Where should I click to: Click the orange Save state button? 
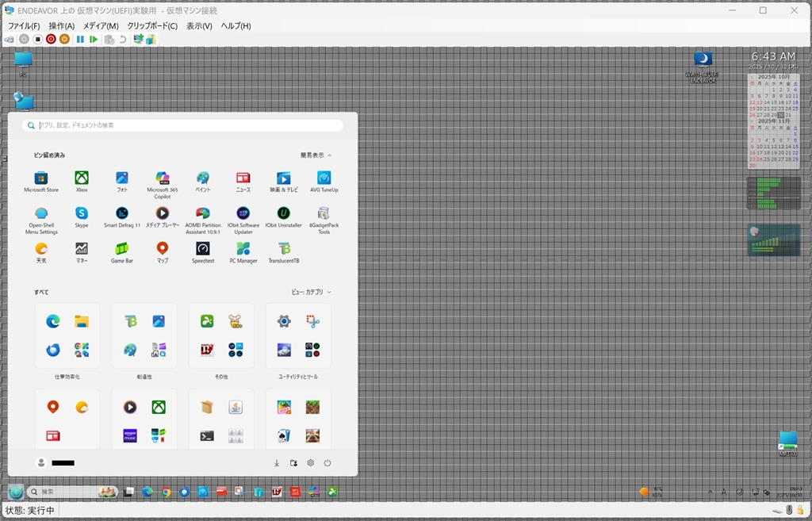pyautogui.click(x=64, y=40)
